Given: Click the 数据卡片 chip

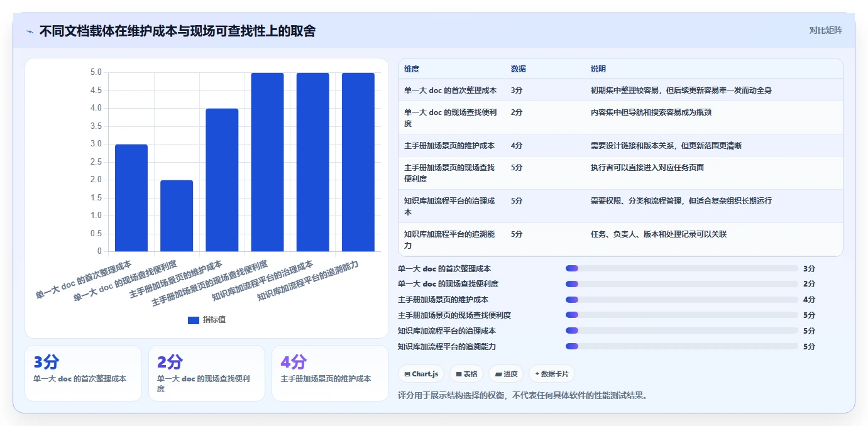Looking at the screenshot, I should pos(552,374).
